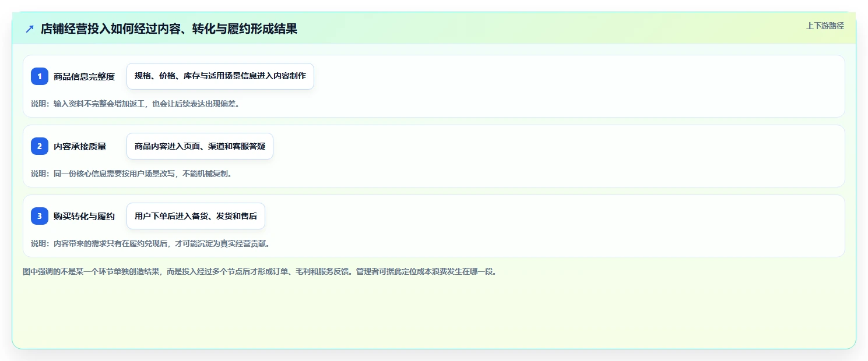Click step number 2 badge
Viewport: 868px width, 361px height.
tap(40, 146)
